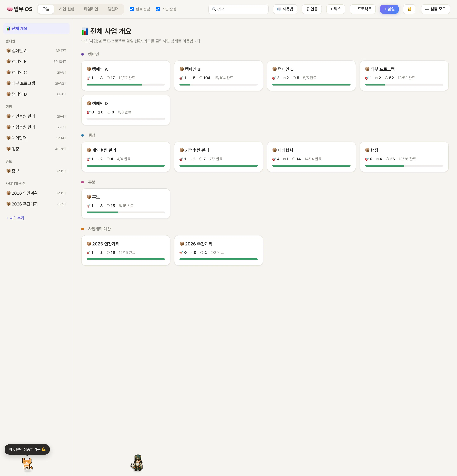Screen dimensions: 457x476
Task: Open the 외부 프로그램 card
Action: pos(404,76)
